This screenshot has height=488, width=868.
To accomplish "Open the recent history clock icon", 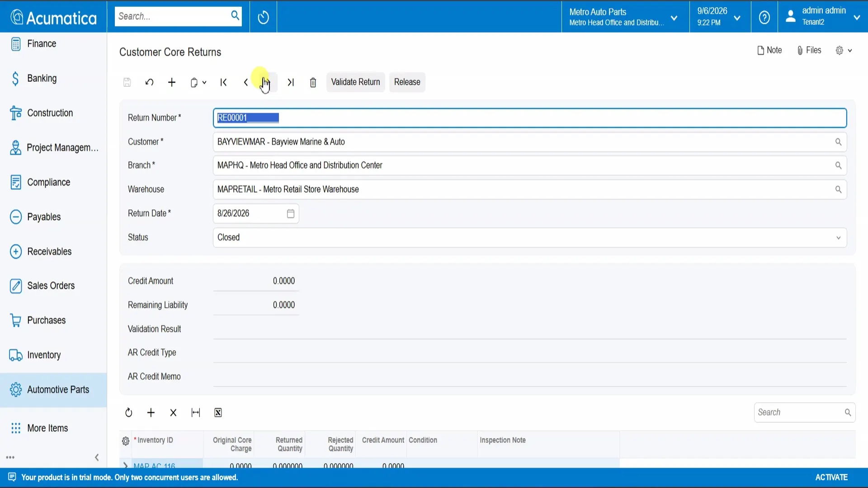I will click(x=263, y=17).
